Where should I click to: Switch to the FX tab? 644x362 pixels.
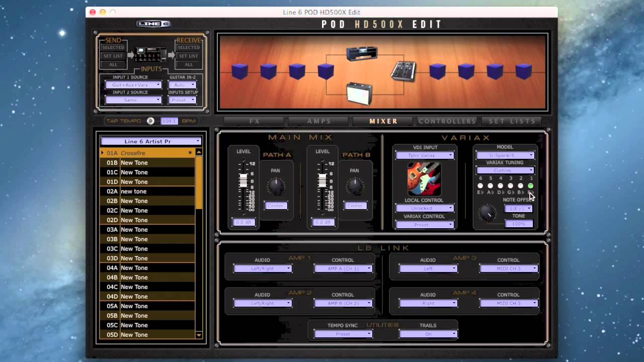tap(254, 121)
